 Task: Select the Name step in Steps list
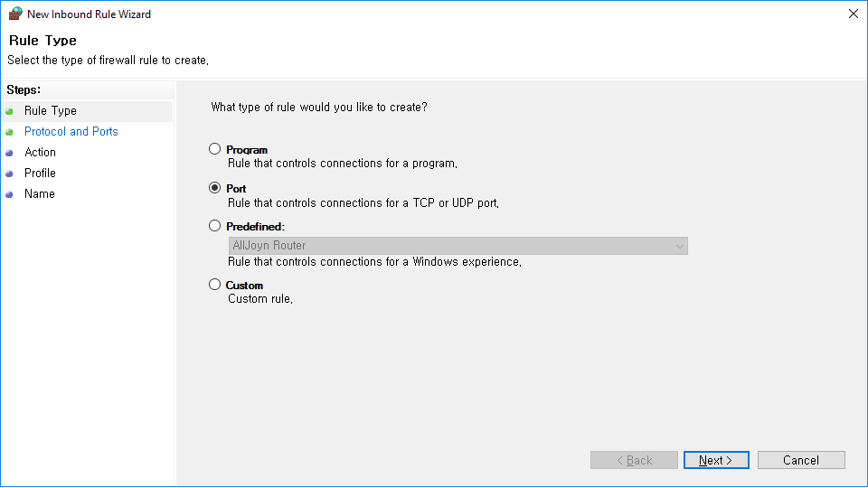pos(40,194)
